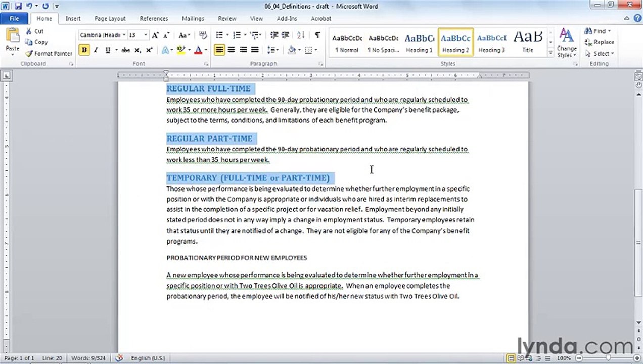Redo action in Quick Access Toolbar

click(45, 6)
